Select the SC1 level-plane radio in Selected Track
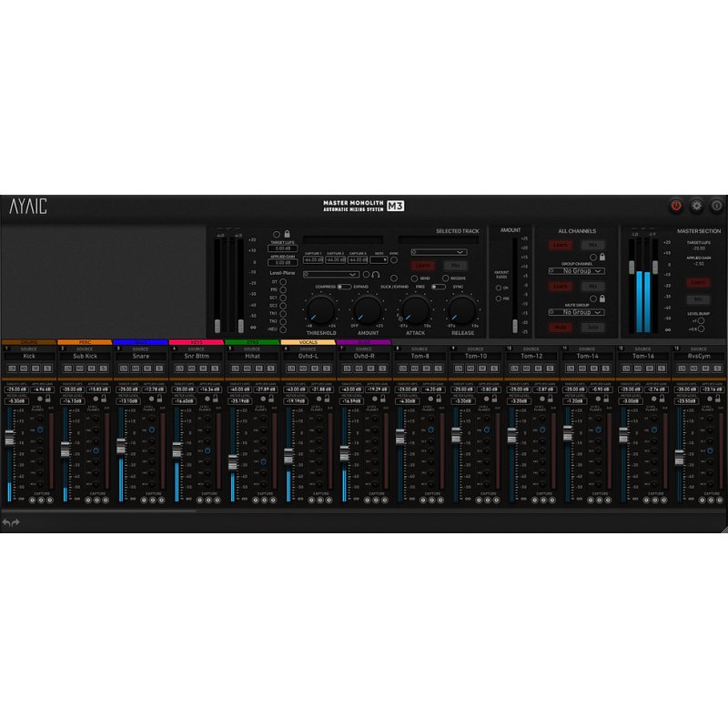This screenshot has height=728, width=728. coord(283,298)
